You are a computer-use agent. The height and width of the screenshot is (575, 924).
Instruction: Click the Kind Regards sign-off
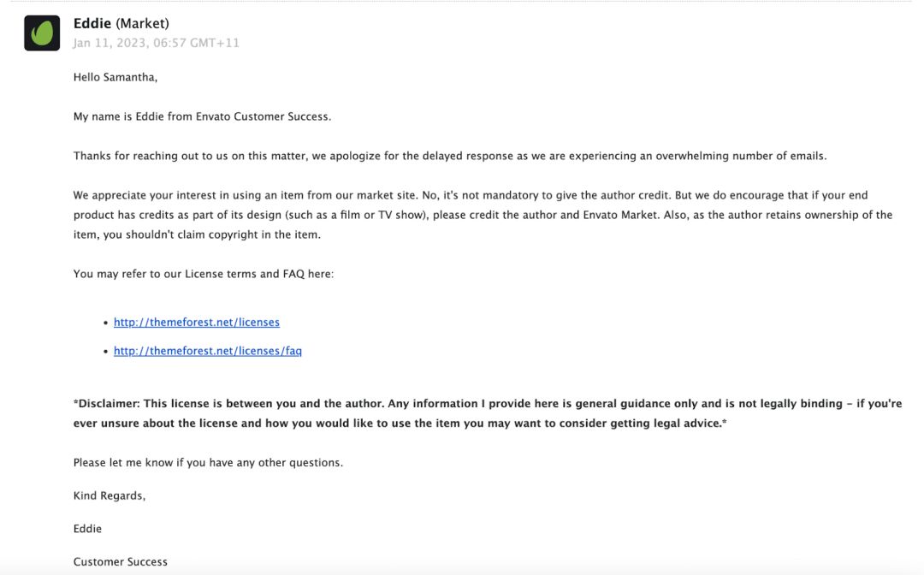pos(109,495)
